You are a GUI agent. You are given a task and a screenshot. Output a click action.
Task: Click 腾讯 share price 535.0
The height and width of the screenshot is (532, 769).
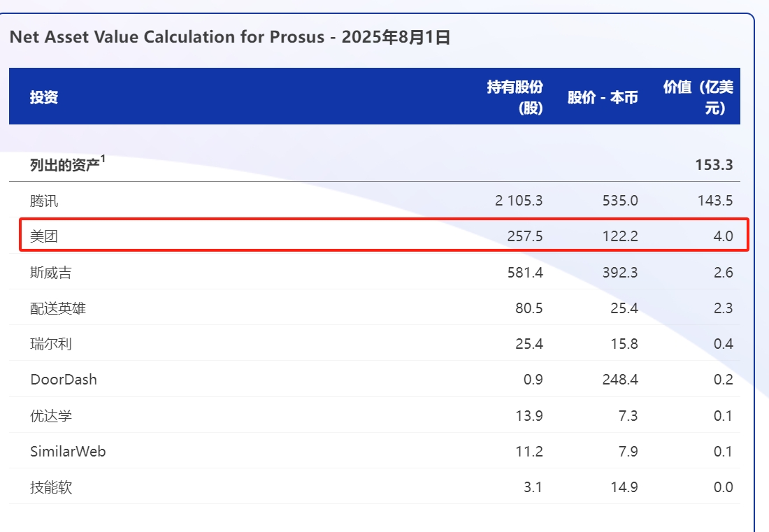pos(620,201)
